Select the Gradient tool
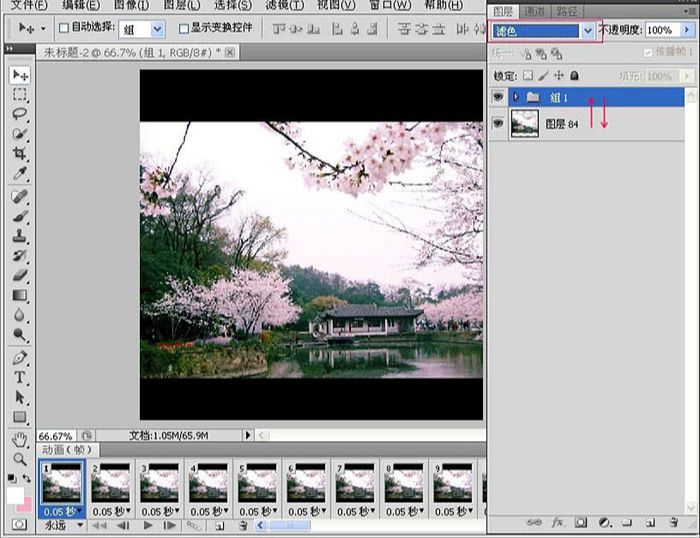The width and height of the screenshot is (700, 538). pos(20,296)
